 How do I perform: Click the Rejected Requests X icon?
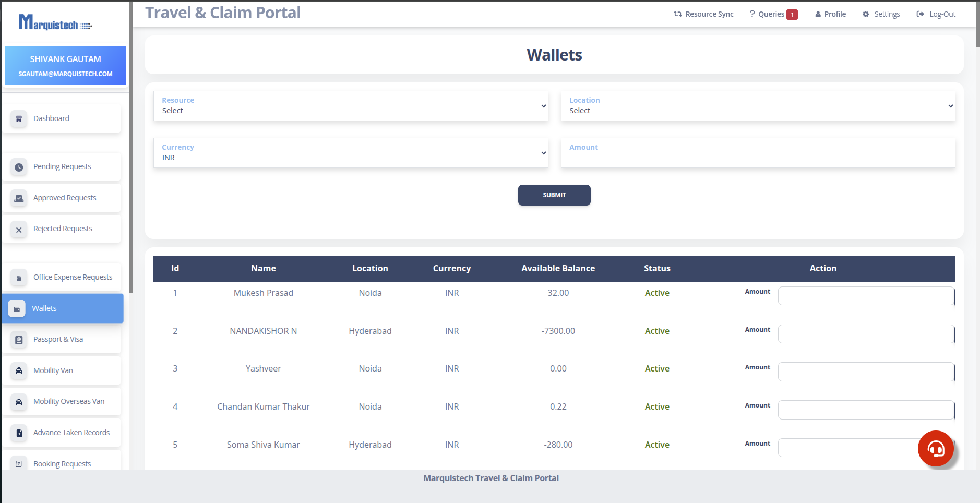[19, 230]
